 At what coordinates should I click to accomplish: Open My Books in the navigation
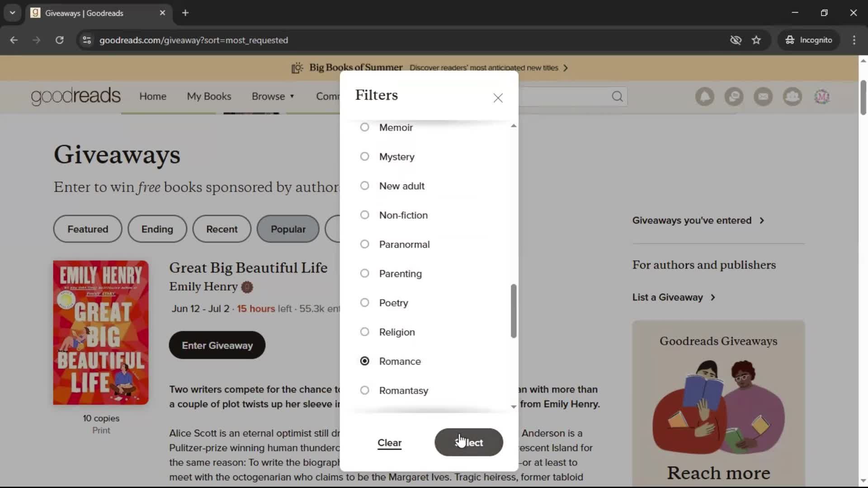coord(209,96)
